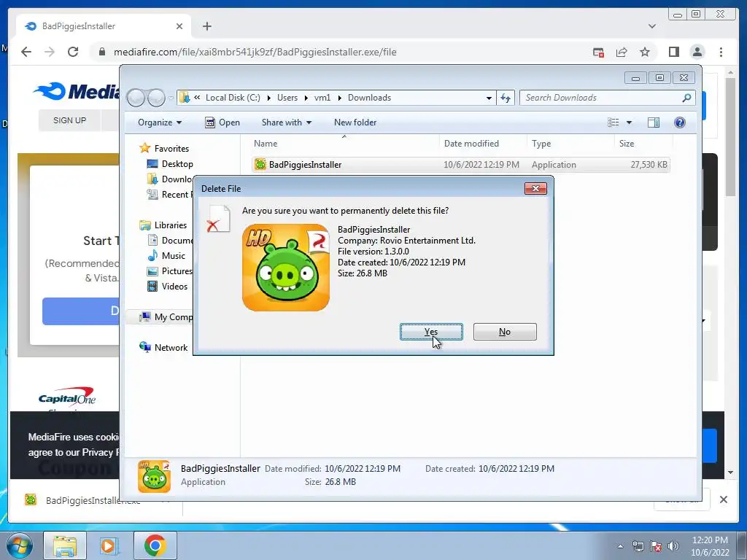This screenshot has width=747, height=560.
Task: Open Pictures library in navigation pane
Action: [169, 271]
